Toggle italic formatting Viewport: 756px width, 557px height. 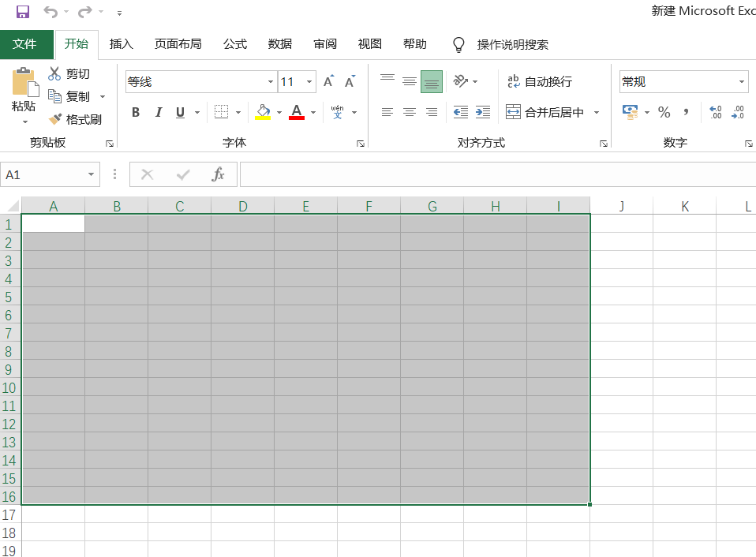point(159,112)
